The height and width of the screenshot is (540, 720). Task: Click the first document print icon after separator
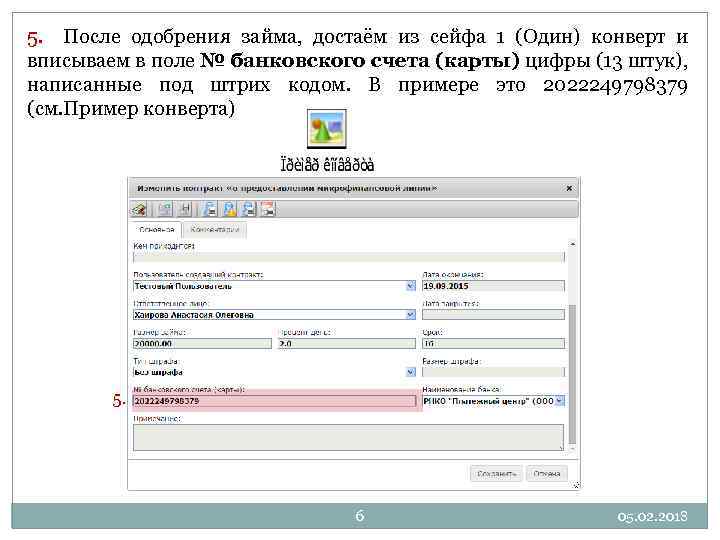coord(210,209)
